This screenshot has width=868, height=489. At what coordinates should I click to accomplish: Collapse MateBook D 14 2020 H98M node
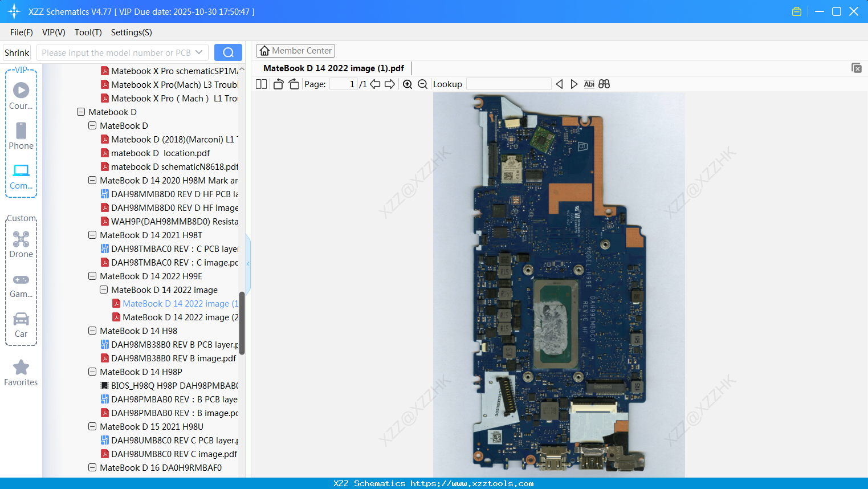pyautogui.click(x=92, y=180)
